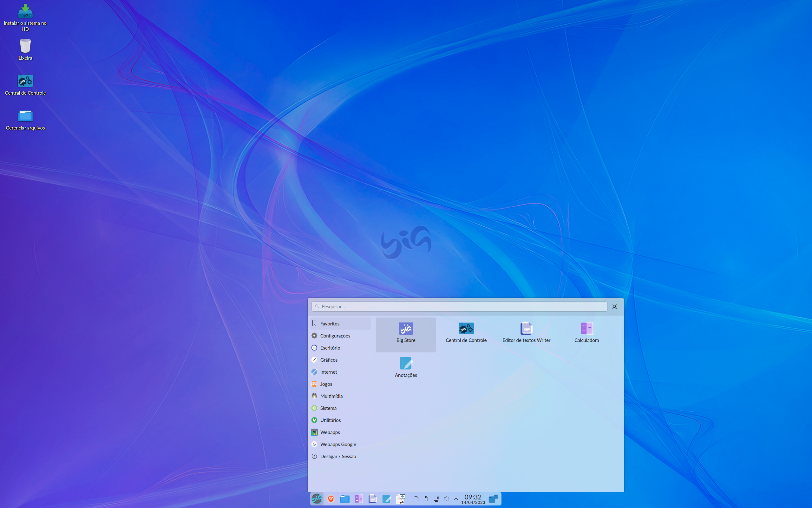This screenshot has height=508, width=812.
Task: Open the Lixeira desktop icon
Action: tap(25, 50)
